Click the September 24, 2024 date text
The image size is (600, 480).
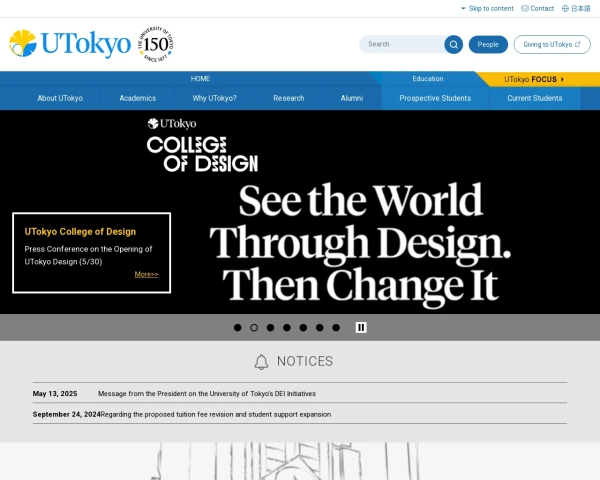tap(67, 414)
